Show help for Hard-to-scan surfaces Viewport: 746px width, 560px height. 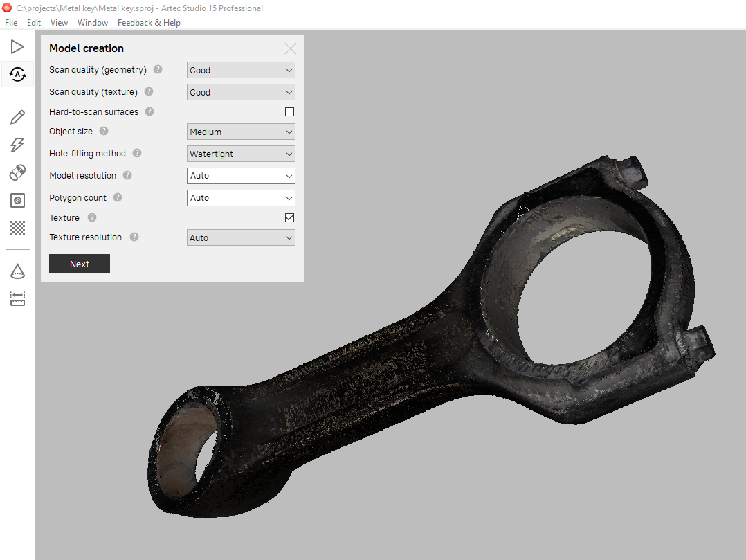point(149,111)
